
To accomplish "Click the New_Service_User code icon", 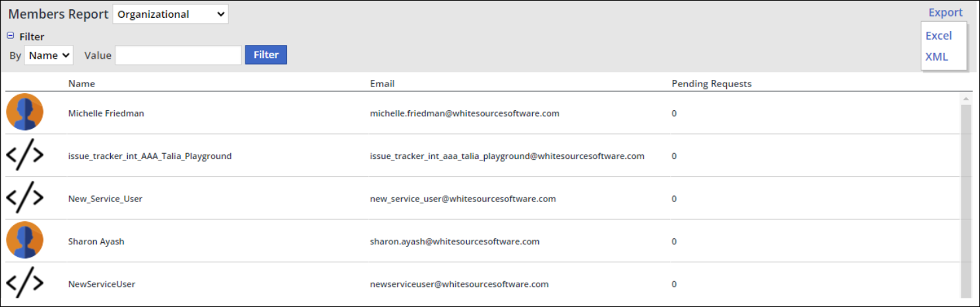I will click(x=24, y=198).
